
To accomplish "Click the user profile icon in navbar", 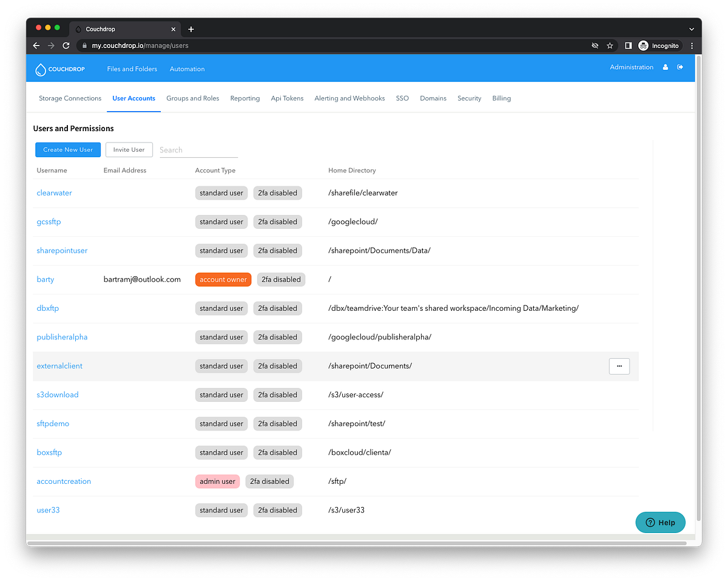I will tap(665, 67).
